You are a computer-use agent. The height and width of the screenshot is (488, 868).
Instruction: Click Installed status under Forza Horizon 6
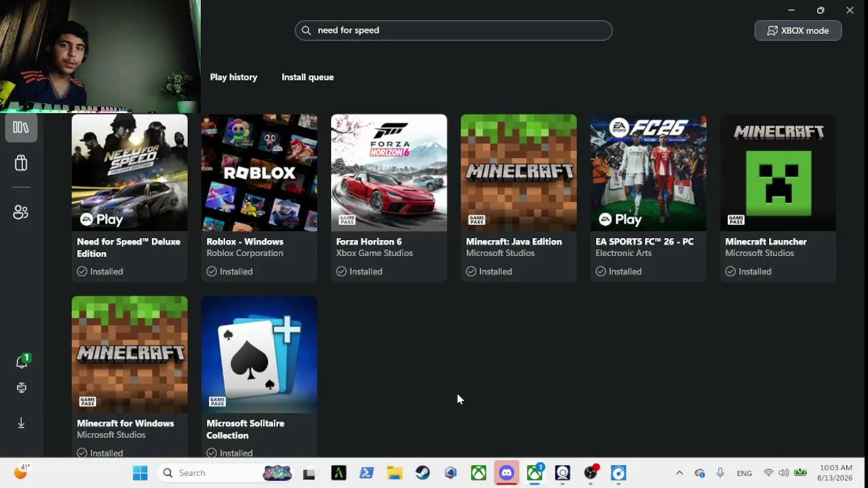[x=359, y=271]
